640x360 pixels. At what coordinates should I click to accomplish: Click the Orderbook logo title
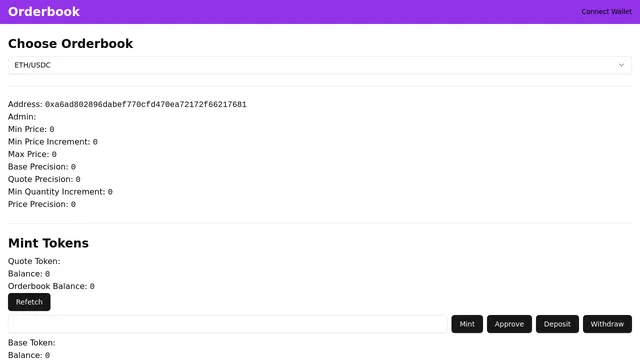point(44,12)
